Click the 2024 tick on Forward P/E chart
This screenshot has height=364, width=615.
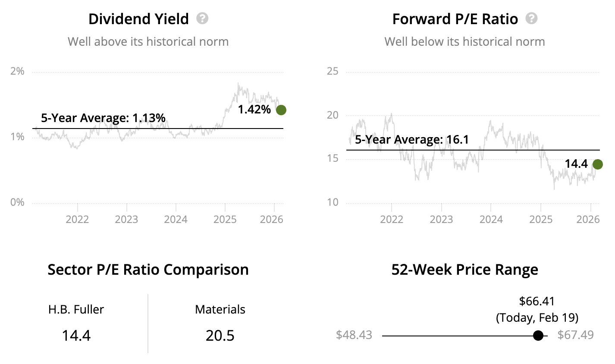[491, 219]
